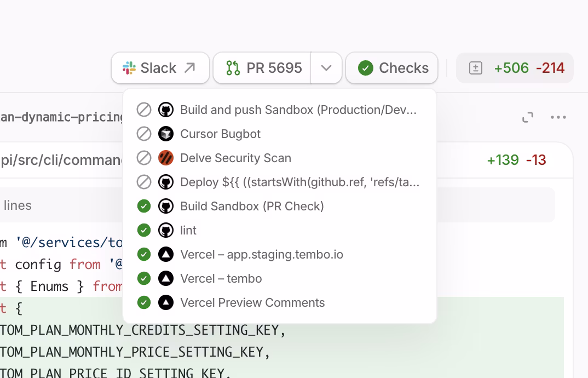
Task: Click the diff stats icon near +506
Action: tap(476, 68)
